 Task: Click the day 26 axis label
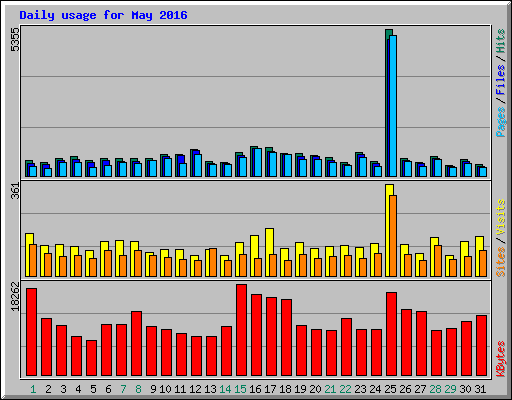[405, 389]
